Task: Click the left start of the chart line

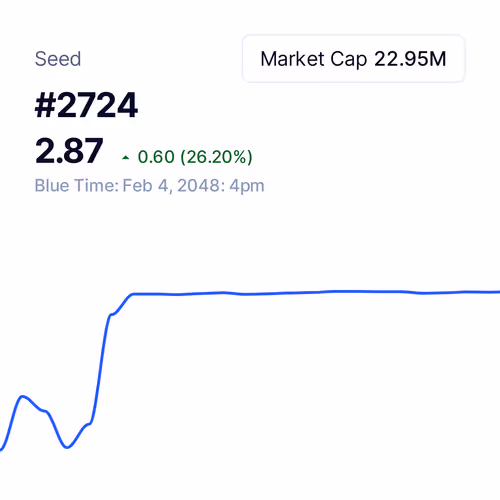Action: pyautogui.click(x=2, y=450)
